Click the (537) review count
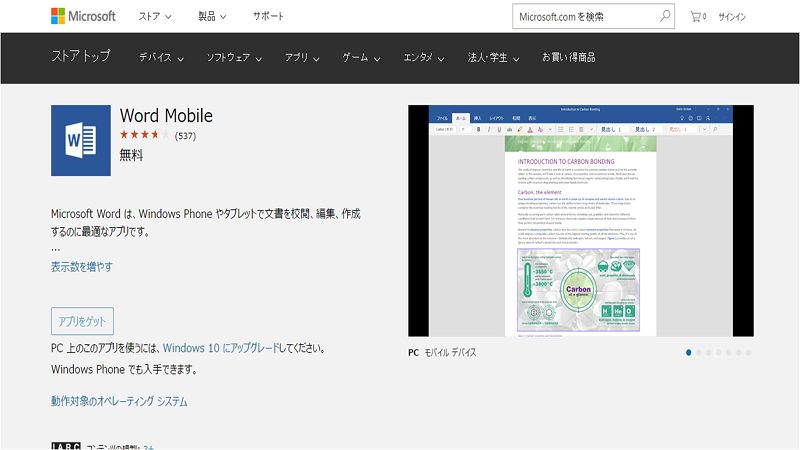The height and width of the screenshot is (450, 800). click(185, 136)
